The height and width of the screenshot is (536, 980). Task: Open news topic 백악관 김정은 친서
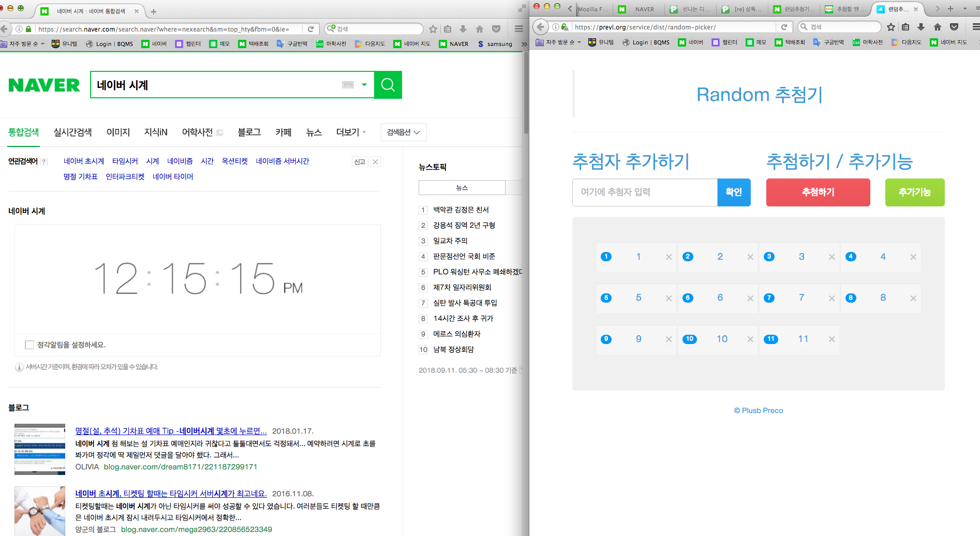click(461, 210)
